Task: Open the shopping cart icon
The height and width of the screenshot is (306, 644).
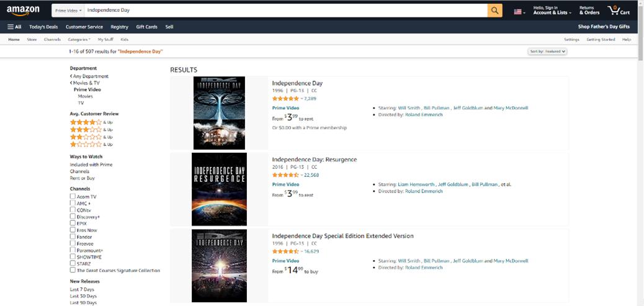Action: (619, 11)
